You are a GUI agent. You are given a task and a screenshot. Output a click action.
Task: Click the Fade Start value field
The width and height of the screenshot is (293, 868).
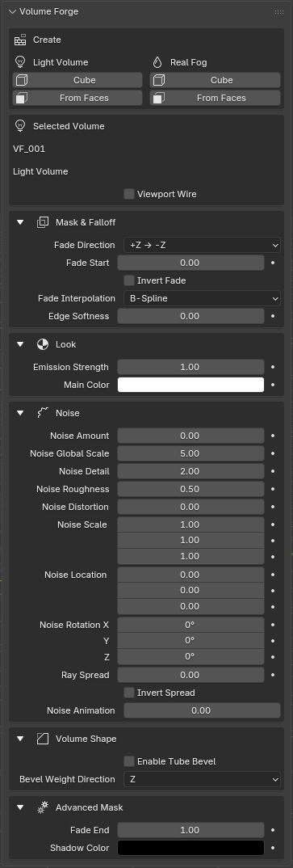190,263
